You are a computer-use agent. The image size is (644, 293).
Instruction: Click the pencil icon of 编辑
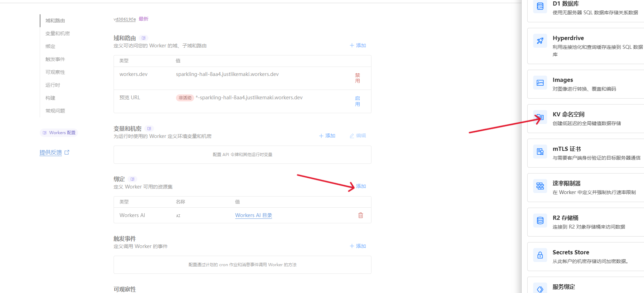tap(352, 136)
